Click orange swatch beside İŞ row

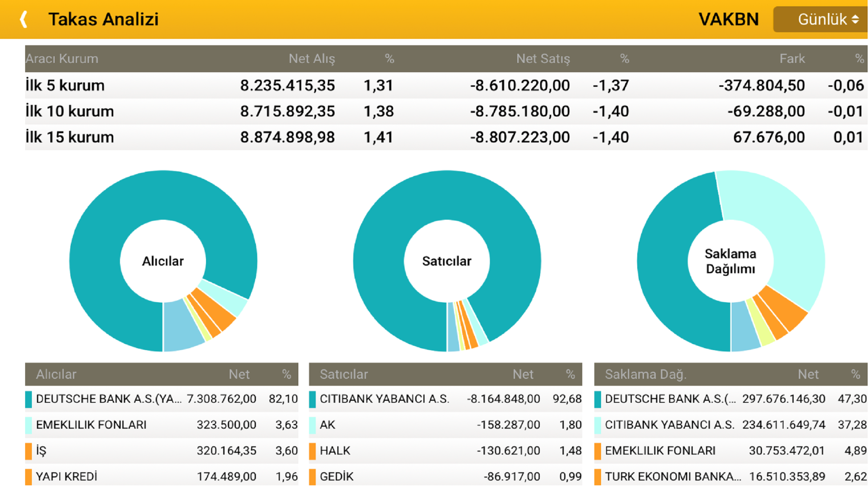[28, 451]
